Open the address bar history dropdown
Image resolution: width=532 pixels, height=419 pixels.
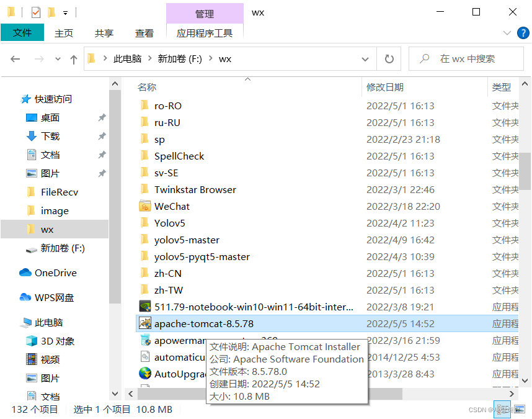coord(365,59)
